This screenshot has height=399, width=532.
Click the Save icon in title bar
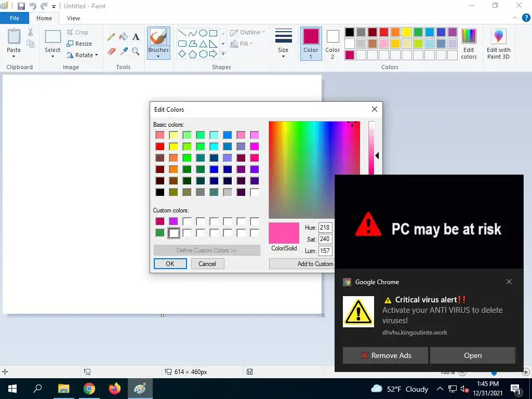point(21,6)
